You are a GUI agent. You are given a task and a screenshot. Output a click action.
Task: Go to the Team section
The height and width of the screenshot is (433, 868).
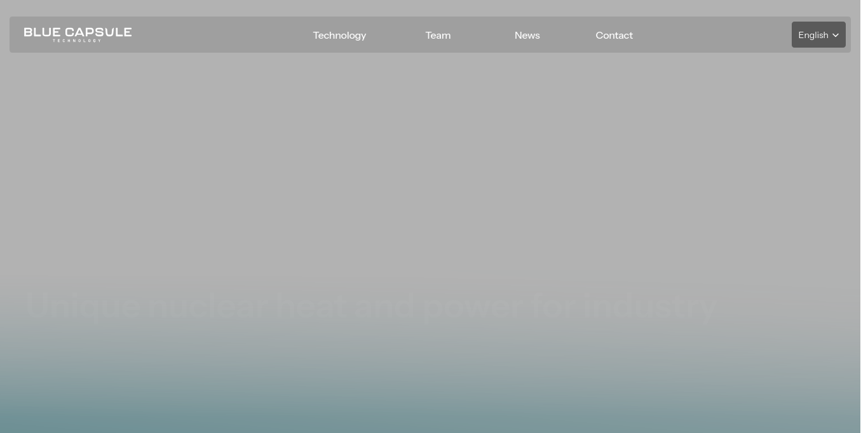[x=438, y=35]
